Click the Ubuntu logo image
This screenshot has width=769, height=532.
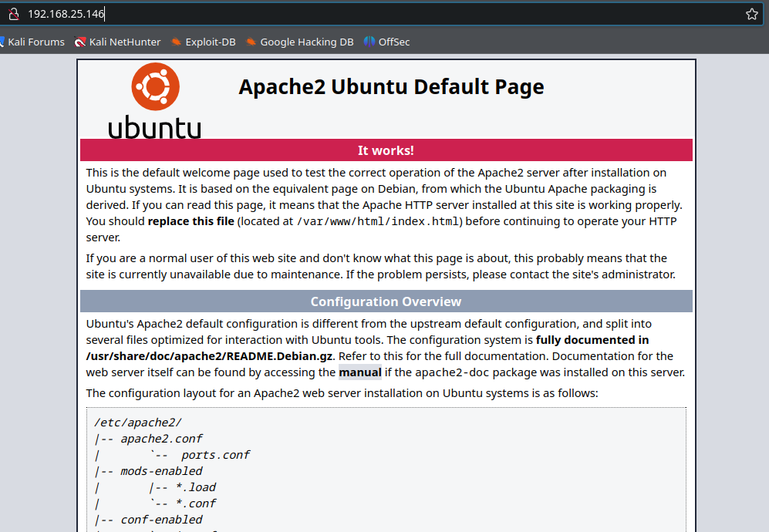(155, 100)
